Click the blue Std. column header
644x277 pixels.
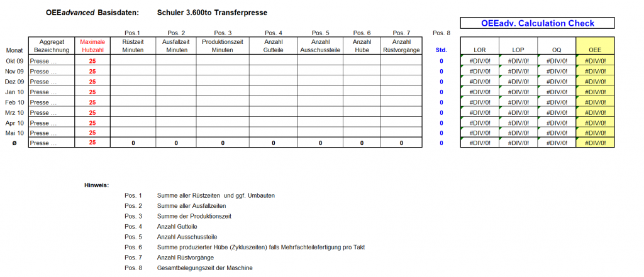pos(441,50)
